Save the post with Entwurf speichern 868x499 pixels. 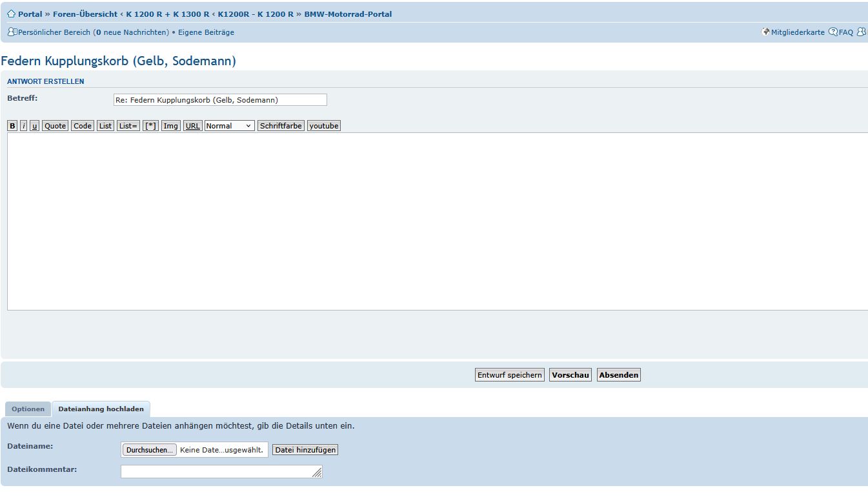click(x=509, y=375)
